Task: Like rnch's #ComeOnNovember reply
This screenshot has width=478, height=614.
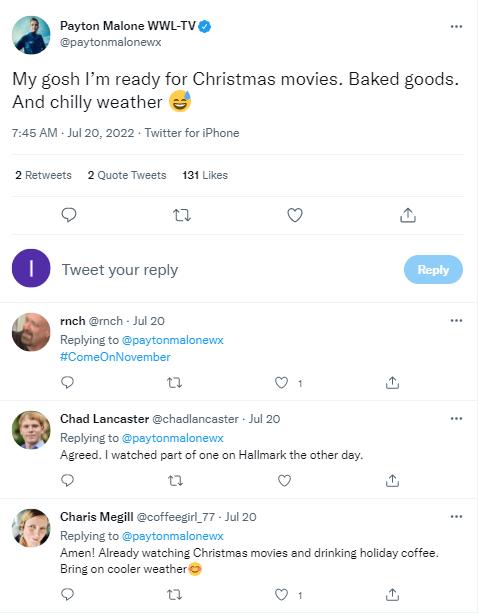Action: coord(281,382)
